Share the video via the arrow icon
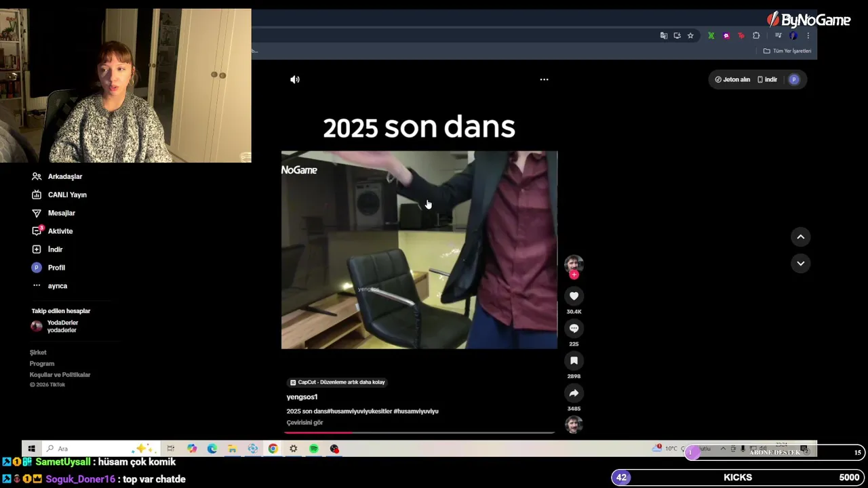Viewport: 868px width, 488px height. 574,393
